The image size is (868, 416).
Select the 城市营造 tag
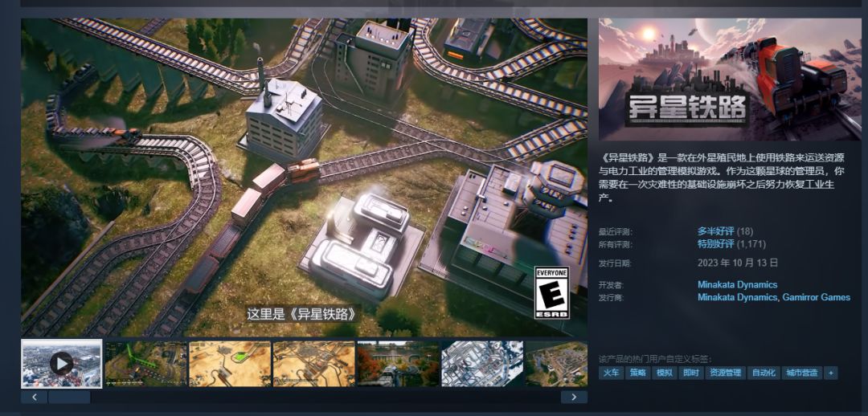click(x=801, y=373)
